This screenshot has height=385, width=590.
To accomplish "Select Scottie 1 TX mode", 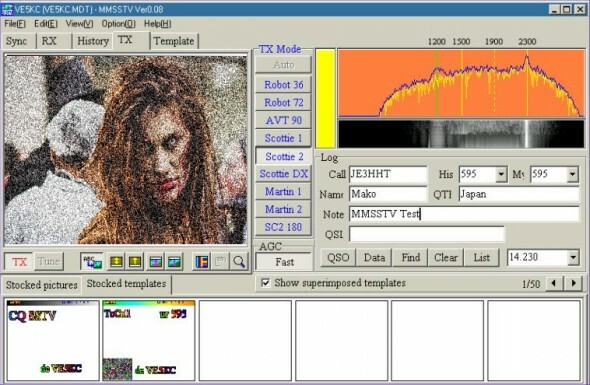I will (x=284, y=138).
